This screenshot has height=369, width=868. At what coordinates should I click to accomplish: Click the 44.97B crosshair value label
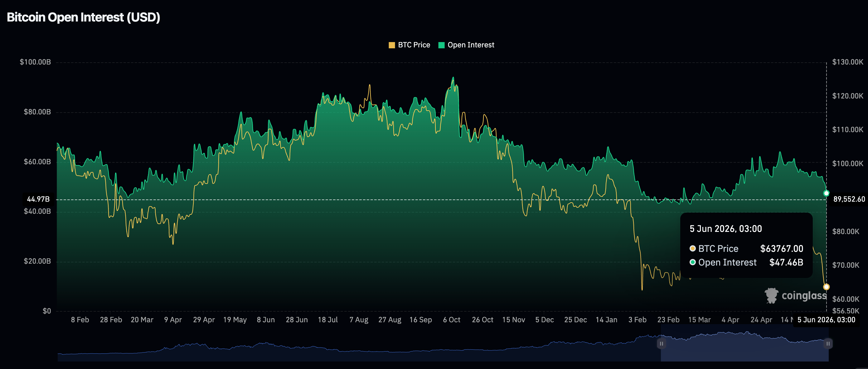(38, 199)
